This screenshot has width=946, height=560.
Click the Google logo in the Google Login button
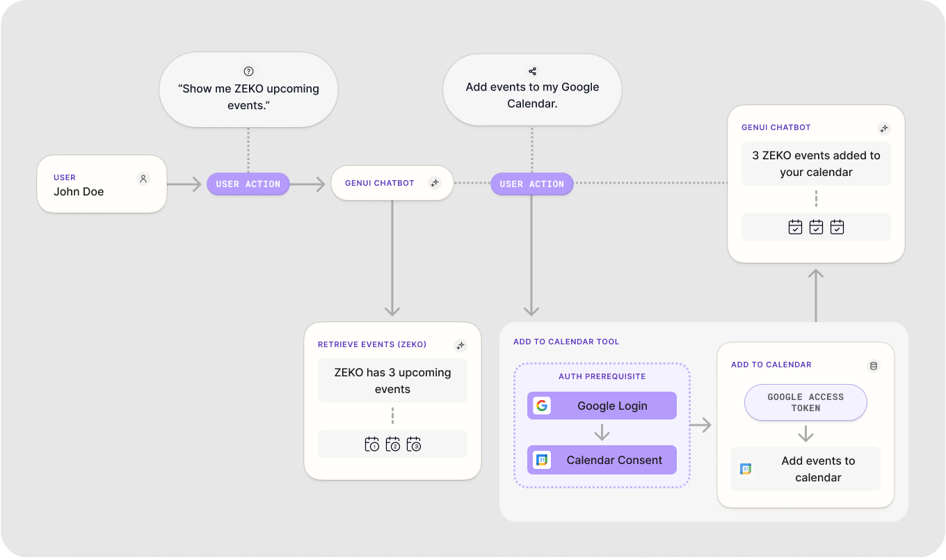(x=542, y=406)
